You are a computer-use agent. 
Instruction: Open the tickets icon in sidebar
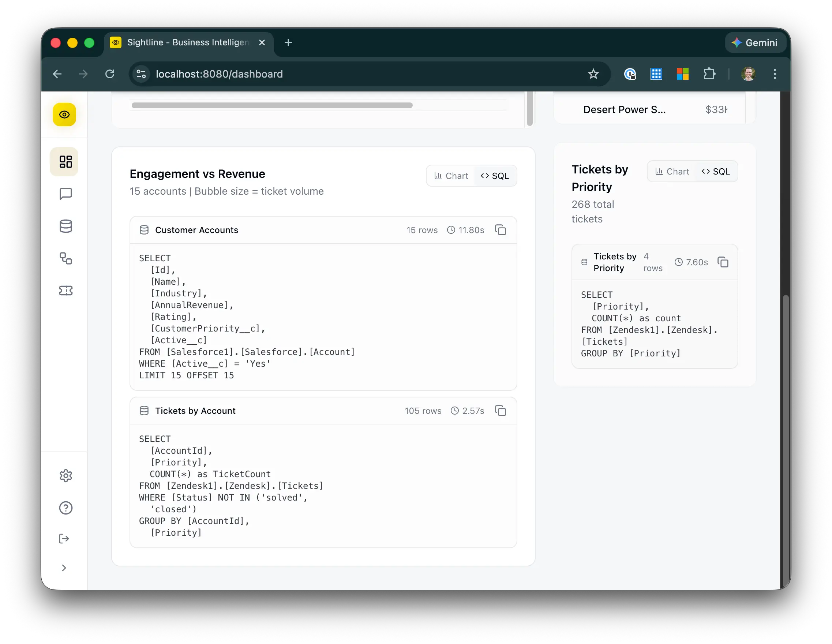[65, 291]
